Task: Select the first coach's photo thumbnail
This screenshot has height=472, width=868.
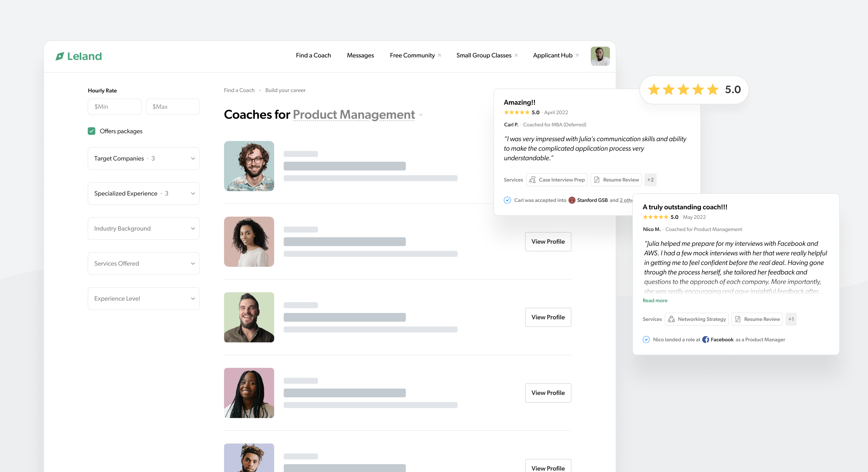Action: [x=249, y=166]
